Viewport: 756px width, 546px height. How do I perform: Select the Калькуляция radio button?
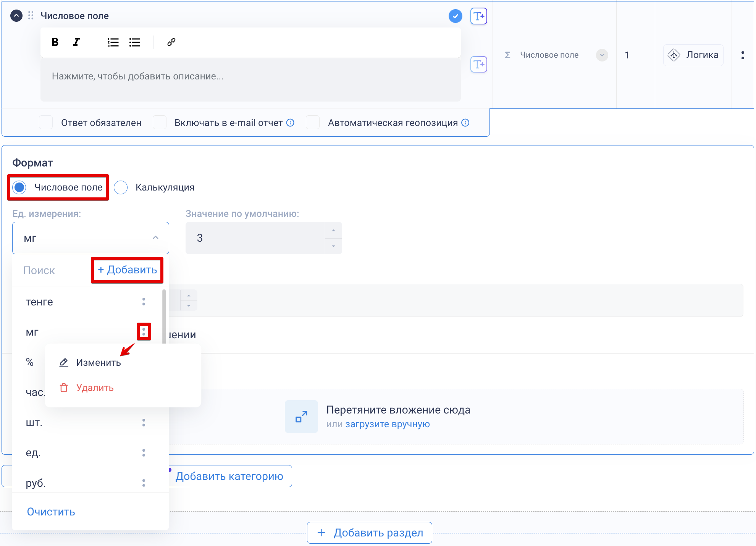click(x=121, y=187)
